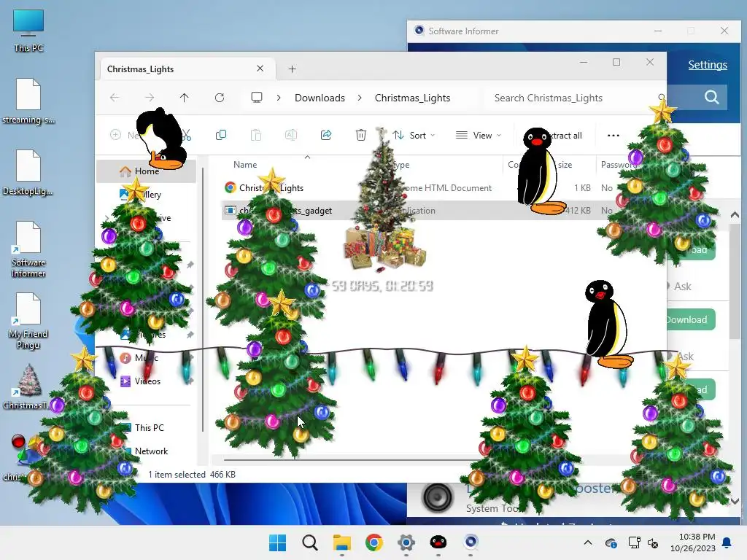This screenshot has height=560, width=747.
Task: Click the Search Christmas_Lights field
Action: click(x=576, y=98)
